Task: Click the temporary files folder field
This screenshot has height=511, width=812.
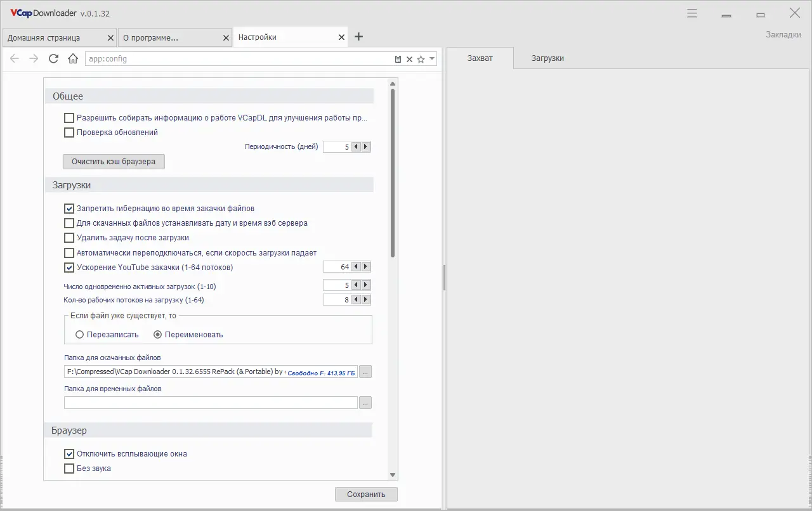Action: pos(211,403)
